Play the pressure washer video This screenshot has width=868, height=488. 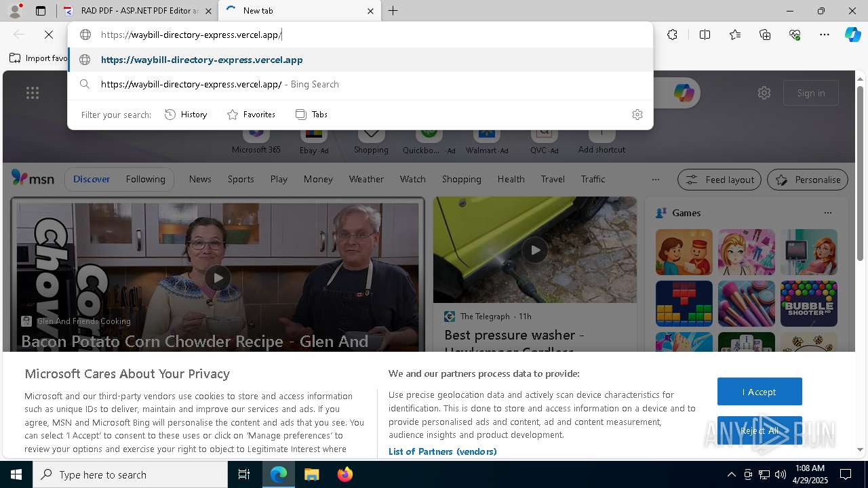(x=535, y=250)
